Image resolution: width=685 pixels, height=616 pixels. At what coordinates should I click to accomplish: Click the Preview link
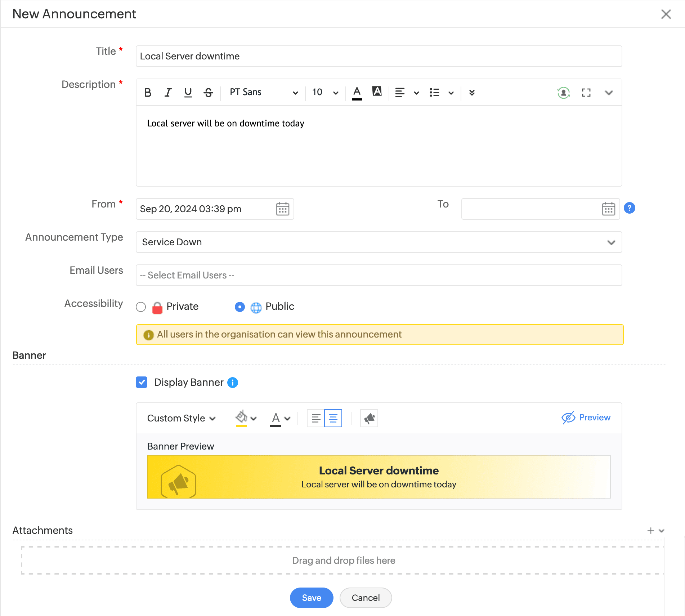(x=586, y=418)
